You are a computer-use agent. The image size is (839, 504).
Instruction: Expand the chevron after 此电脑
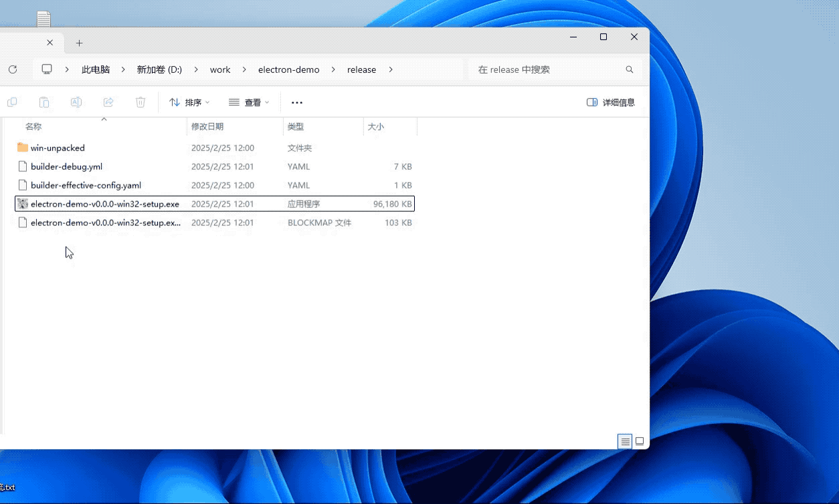pyautogui.click(x=124, y=70)
